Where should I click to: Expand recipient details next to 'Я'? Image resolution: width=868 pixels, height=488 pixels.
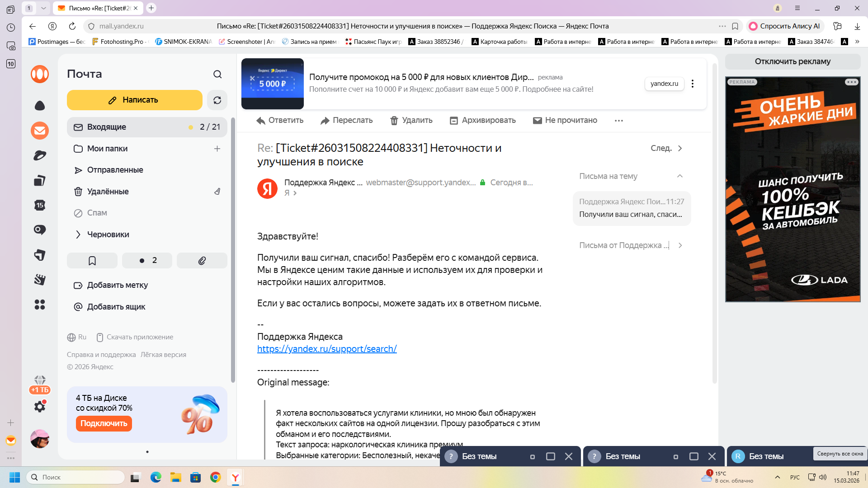(295, 193)
